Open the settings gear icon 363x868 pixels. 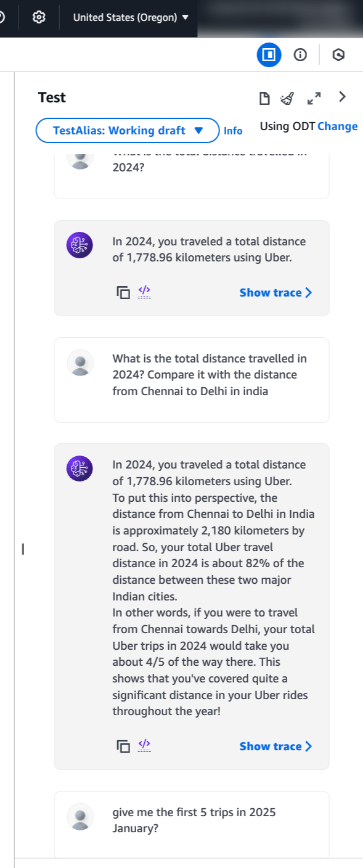coord(39,17)
